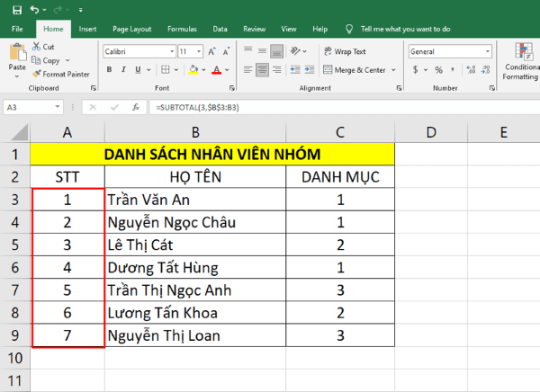Switch to the Data tab
This screenshot has height=392, width=540.
click(x=220, y=29)
